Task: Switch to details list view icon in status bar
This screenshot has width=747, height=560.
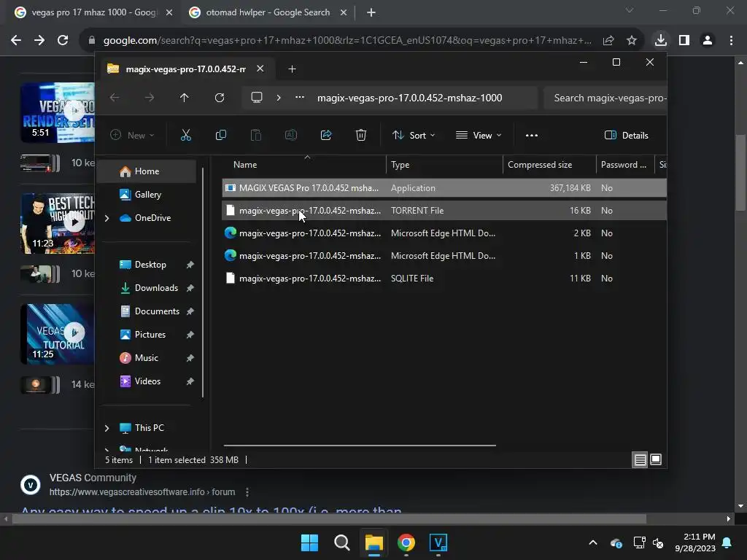Action: [x=640, y=459]
